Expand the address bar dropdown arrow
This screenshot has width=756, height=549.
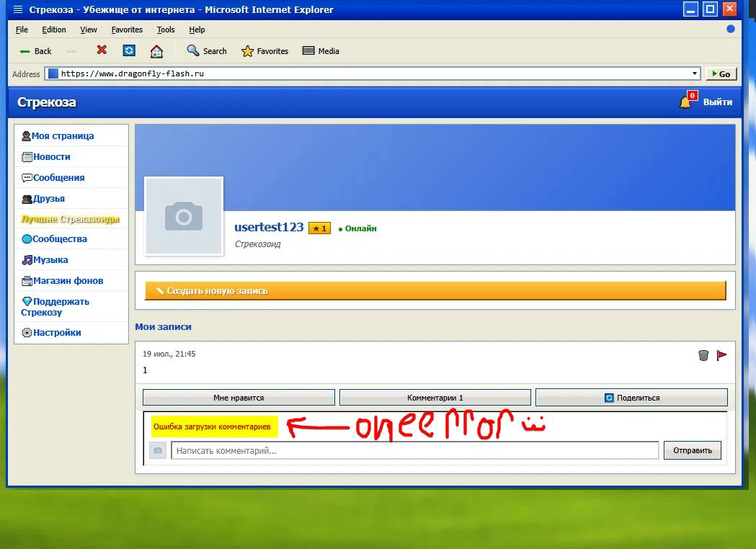[694, 73]
